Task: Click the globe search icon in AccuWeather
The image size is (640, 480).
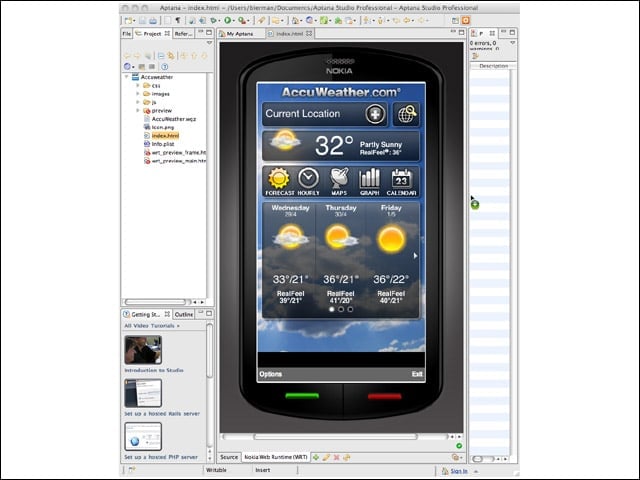Action: pos(406,114)
